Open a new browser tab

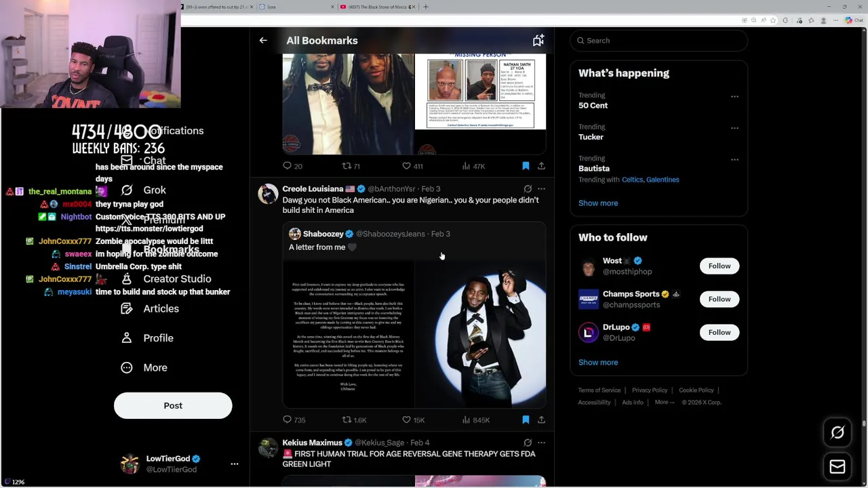[426, 7]
